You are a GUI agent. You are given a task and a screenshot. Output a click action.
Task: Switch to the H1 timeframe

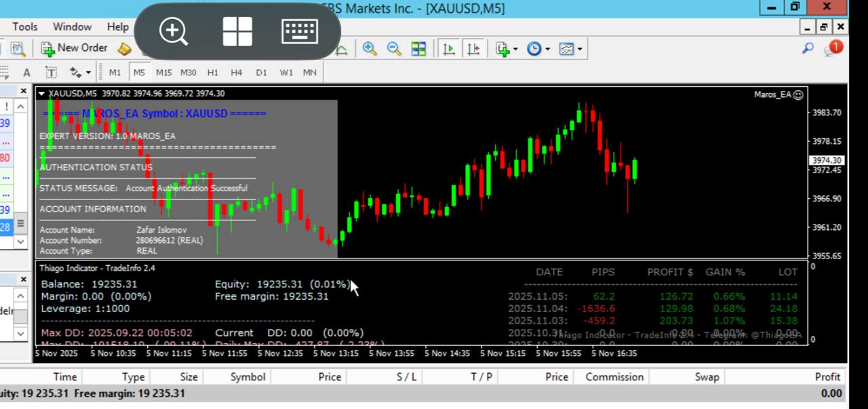click(213, 73)
